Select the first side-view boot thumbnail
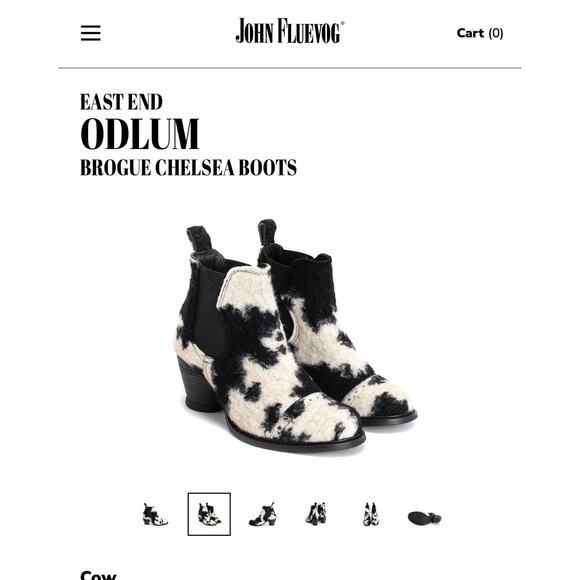Viewport: 580px width, 580px height. 155,515
